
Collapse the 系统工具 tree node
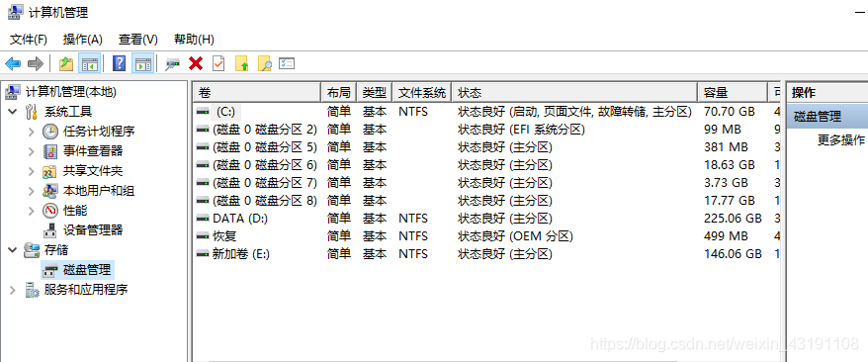12,112
